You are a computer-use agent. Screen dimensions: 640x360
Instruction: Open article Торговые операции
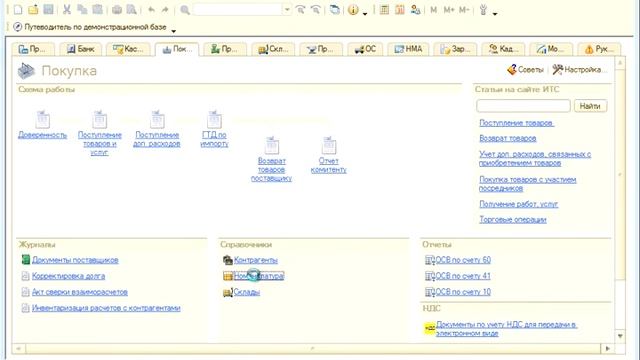[x=513, y=219]
